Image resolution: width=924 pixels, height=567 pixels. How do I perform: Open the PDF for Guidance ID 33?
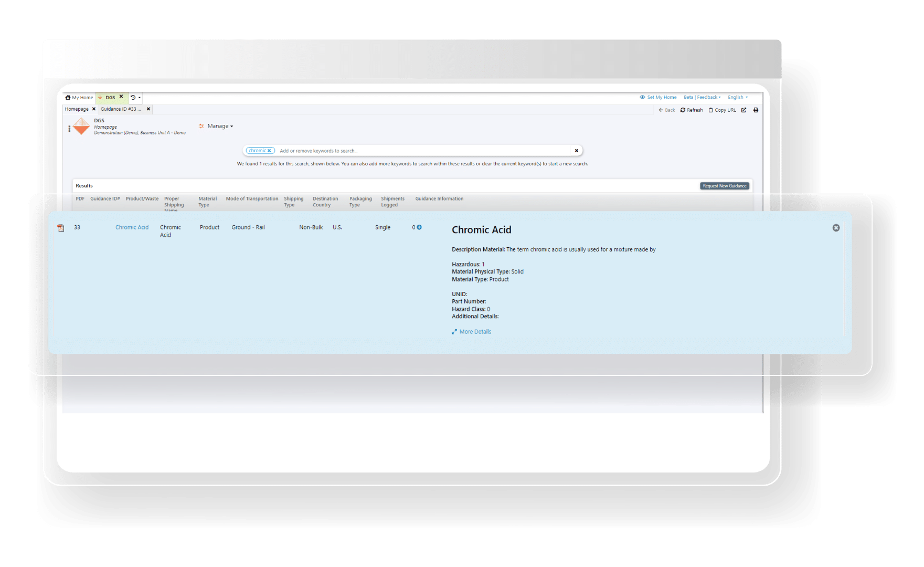61,227
